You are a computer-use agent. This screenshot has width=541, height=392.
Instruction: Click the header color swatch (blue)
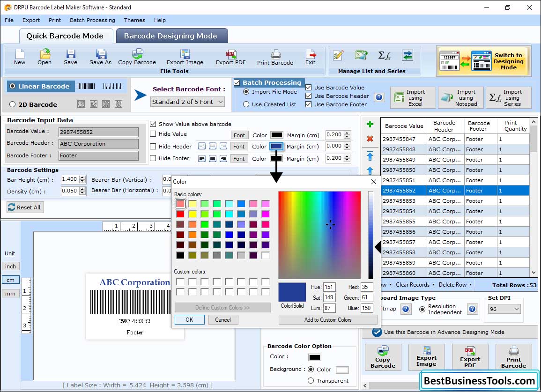[x=276, y=146]
